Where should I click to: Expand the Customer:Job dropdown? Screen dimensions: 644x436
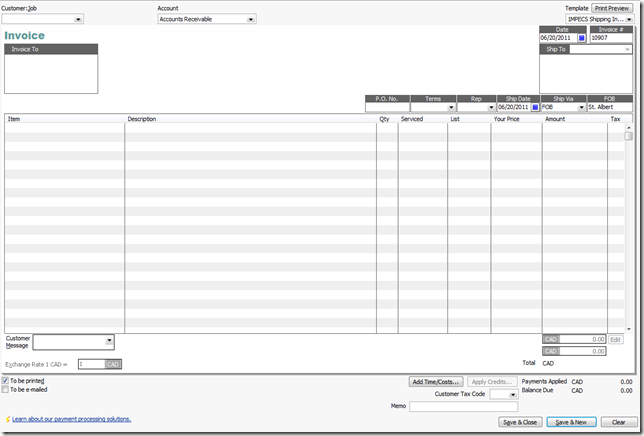tap(78, 19)
